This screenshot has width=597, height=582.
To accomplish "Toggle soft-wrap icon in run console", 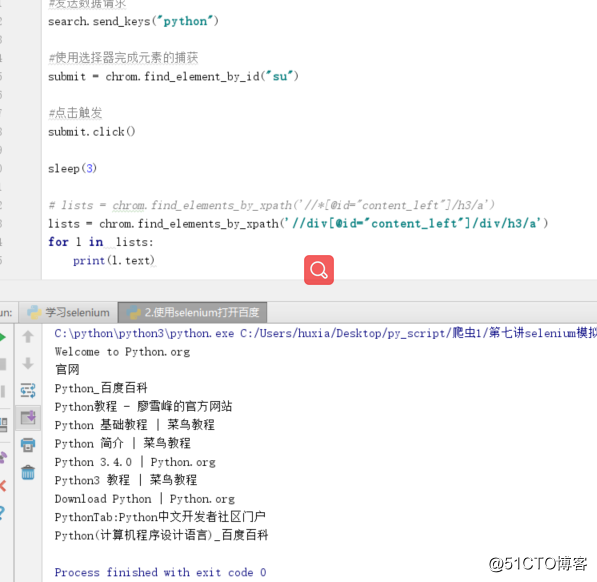I will (x=28, y=391).
